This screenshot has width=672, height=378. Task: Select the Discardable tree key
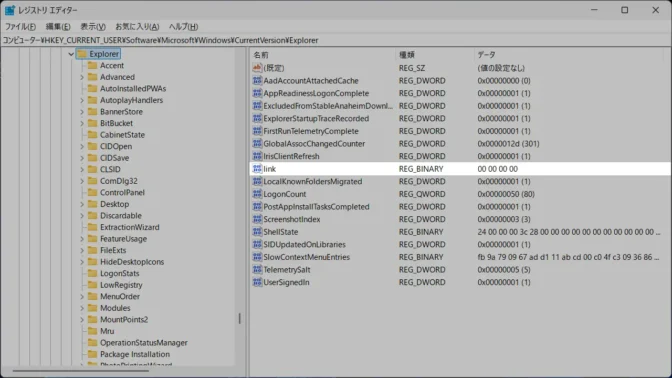[x=121, y=216]
